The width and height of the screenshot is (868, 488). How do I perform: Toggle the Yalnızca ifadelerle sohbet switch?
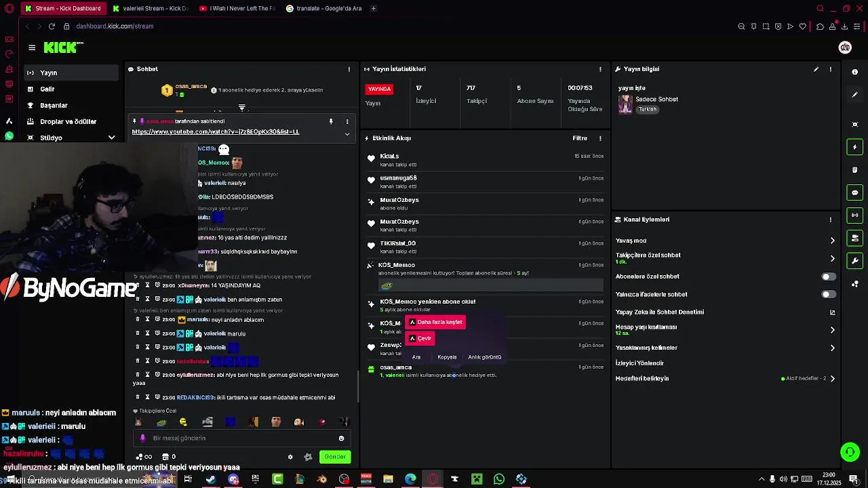pos(829,294)
